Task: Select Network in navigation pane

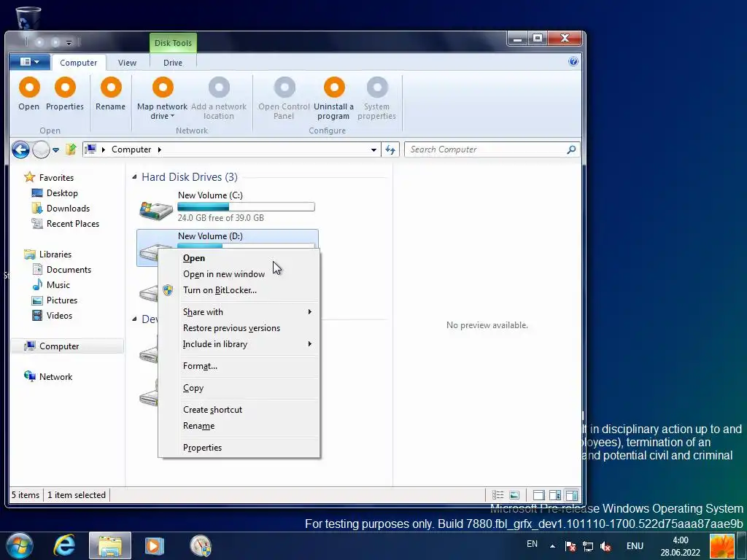Action: pyautogui.click(x=55, y=377)
